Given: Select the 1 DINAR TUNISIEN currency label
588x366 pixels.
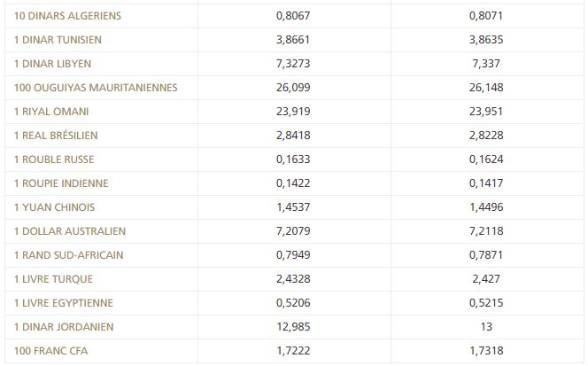Looking at the screenshot, I should [58, 40].
